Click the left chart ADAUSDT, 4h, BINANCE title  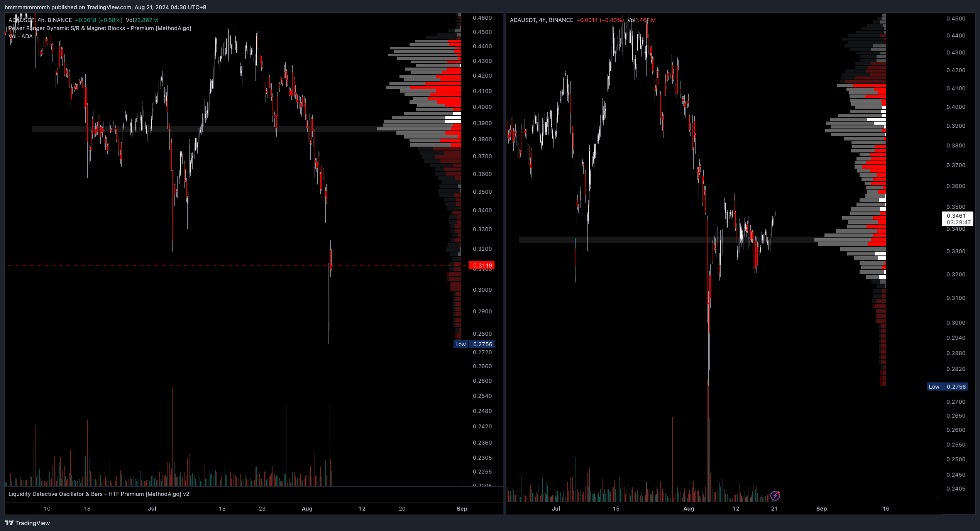pos(40,20)
